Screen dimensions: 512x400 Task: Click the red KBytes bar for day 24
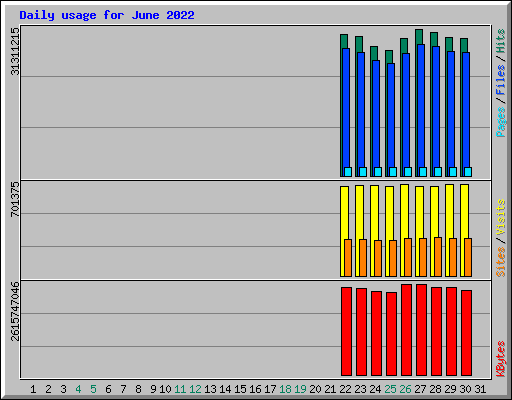click(376, 333)
